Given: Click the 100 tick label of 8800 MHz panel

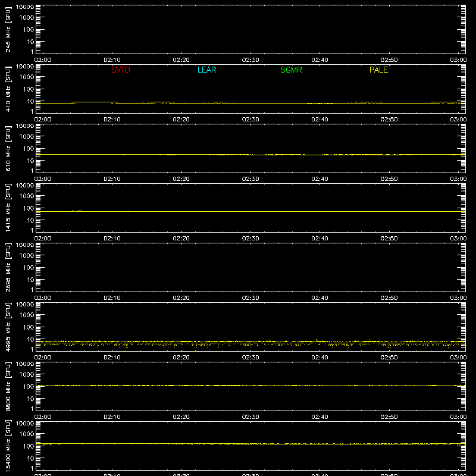Looking at the screenshot, I should (29, 387).
